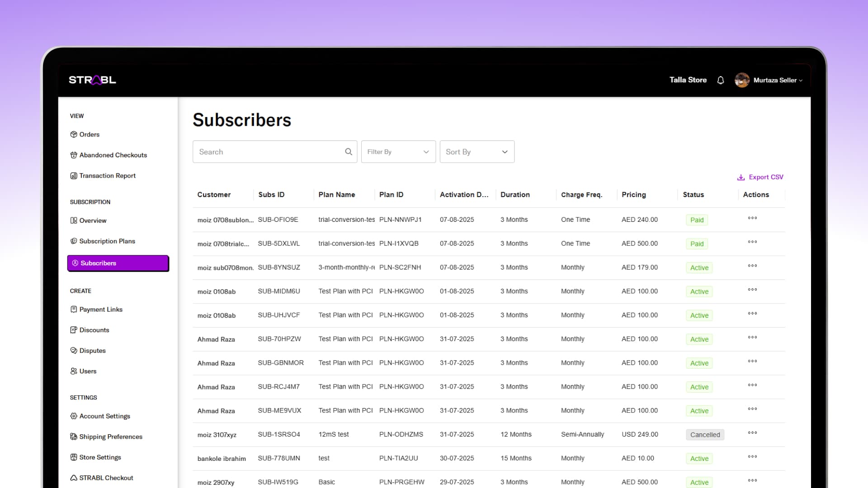868x488 pixels.
Task: Click the STRABL logo
Action: (x=92, y=80)
